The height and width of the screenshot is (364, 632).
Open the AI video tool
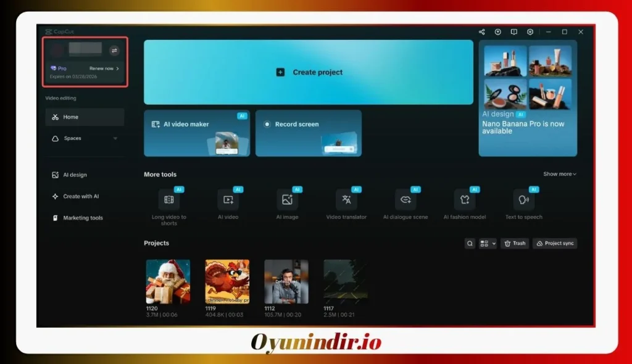coord(228,204)
